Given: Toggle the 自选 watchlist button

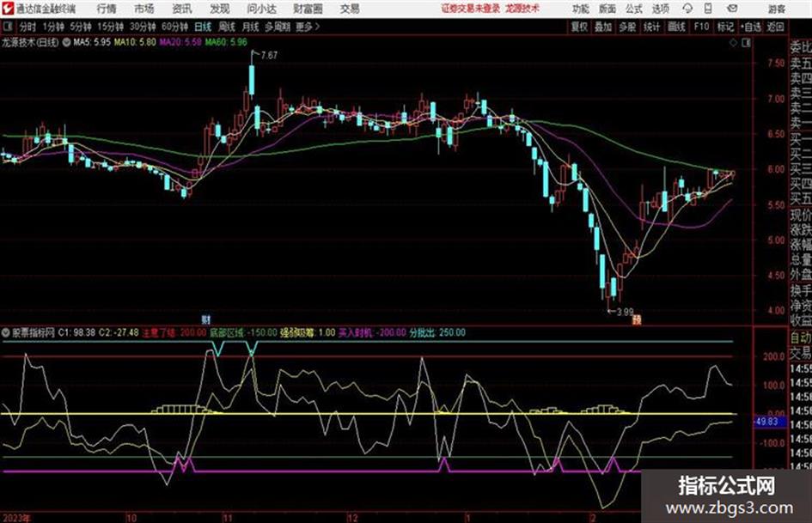Looking at the screenshot, I should point(750,27).
